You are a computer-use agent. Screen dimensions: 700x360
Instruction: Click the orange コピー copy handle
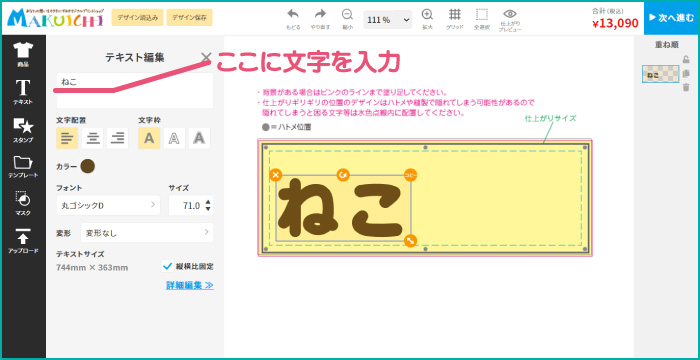(411, 175)
